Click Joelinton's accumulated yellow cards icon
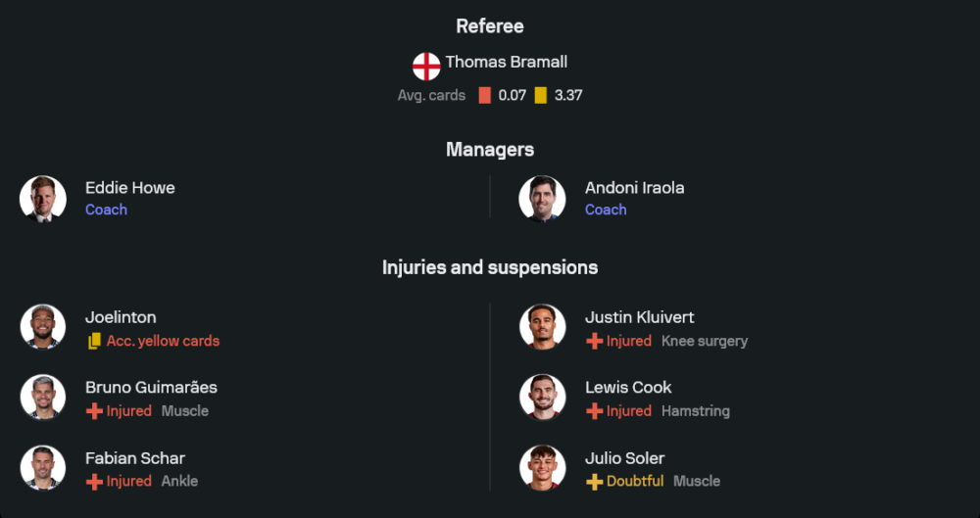Screen dimensions: 980x518 click(94, 342)
